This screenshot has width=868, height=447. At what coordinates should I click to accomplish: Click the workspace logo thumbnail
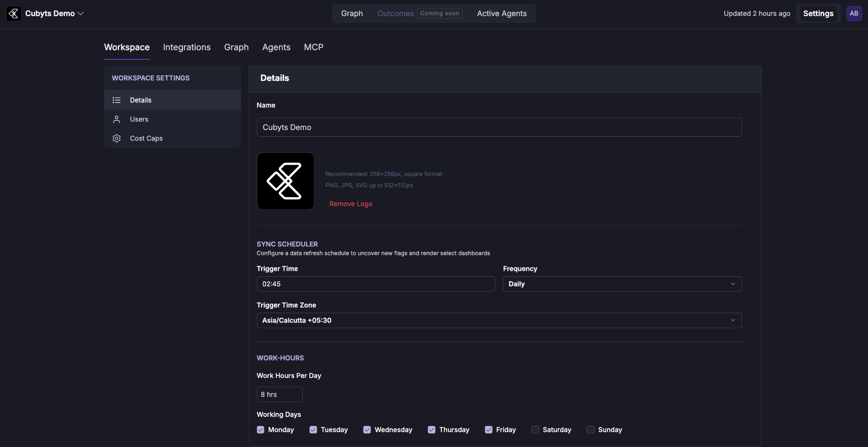click(285, 181)
